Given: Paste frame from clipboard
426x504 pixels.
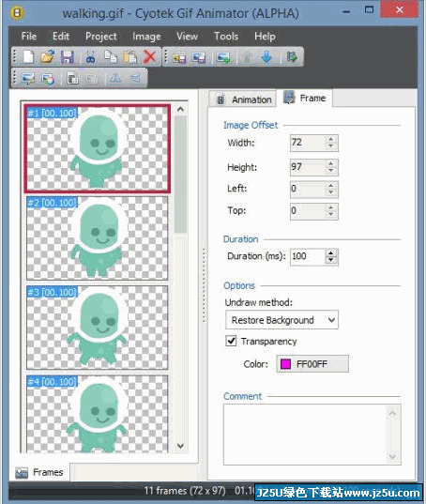Looking at the screenshot, I should [x=130, y=57].
